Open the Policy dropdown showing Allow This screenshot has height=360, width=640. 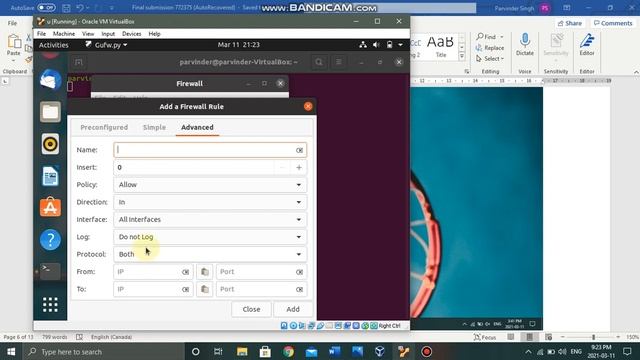(210, 184)
